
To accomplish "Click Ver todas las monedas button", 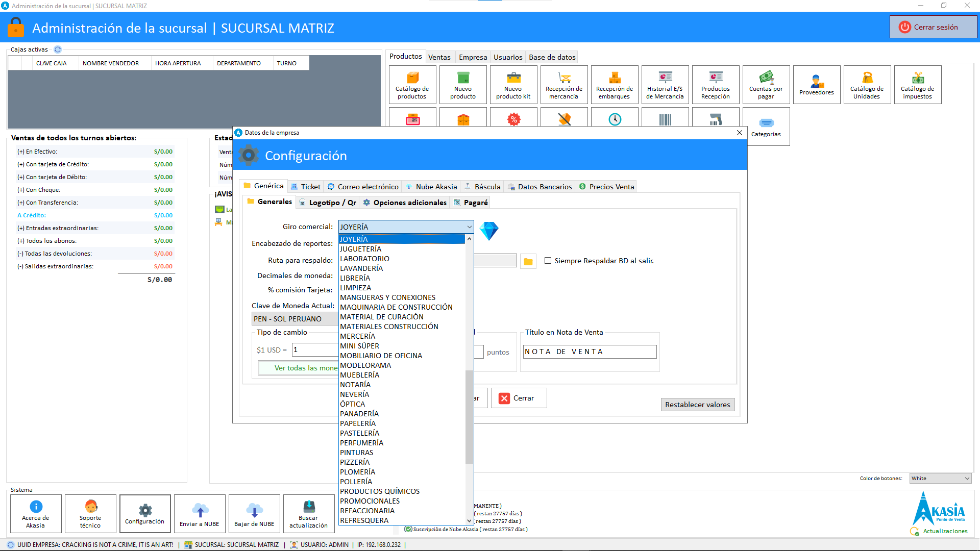I will pos(299,368).
